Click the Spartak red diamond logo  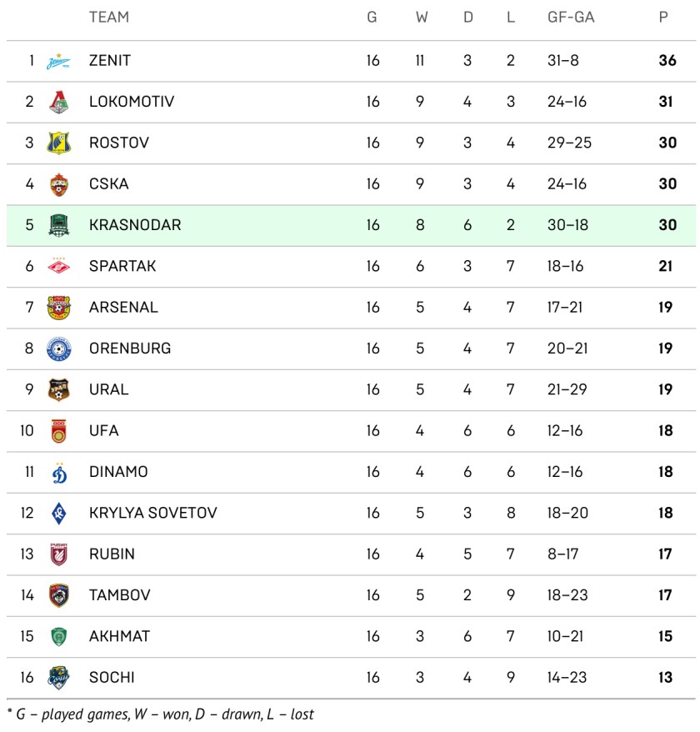click(58, 266)
